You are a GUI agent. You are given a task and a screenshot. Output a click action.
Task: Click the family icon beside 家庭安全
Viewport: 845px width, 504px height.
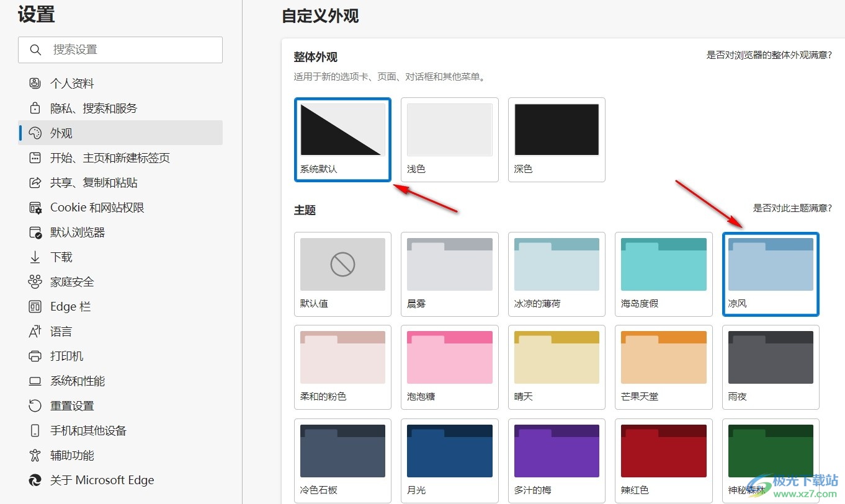[35, 281]
